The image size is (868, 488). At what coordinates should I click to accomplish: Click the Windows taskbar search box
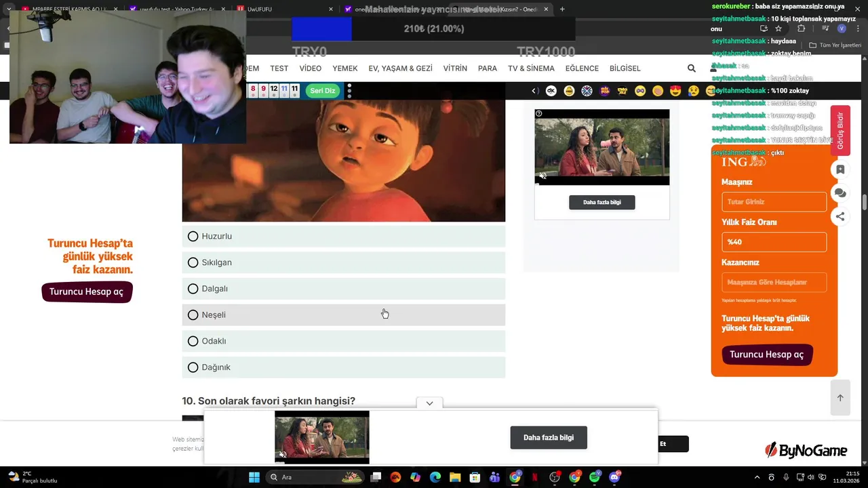point(315,477)
